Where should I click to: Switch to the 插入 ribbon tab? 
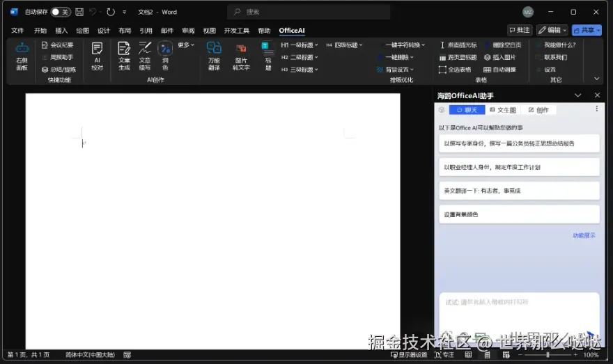[61, 31]
